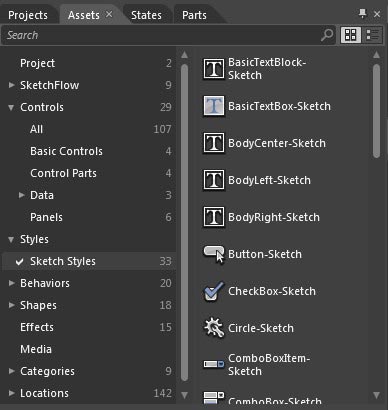Select the Button-Sketch asset icon

[x=213, y=254]
